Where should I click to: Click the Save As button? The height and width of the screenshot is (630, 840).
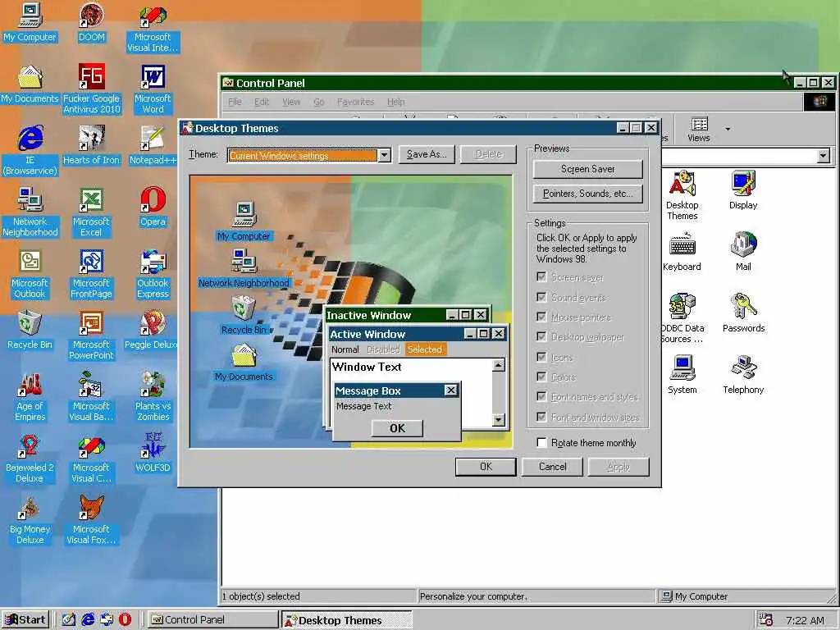click(427, 154)
